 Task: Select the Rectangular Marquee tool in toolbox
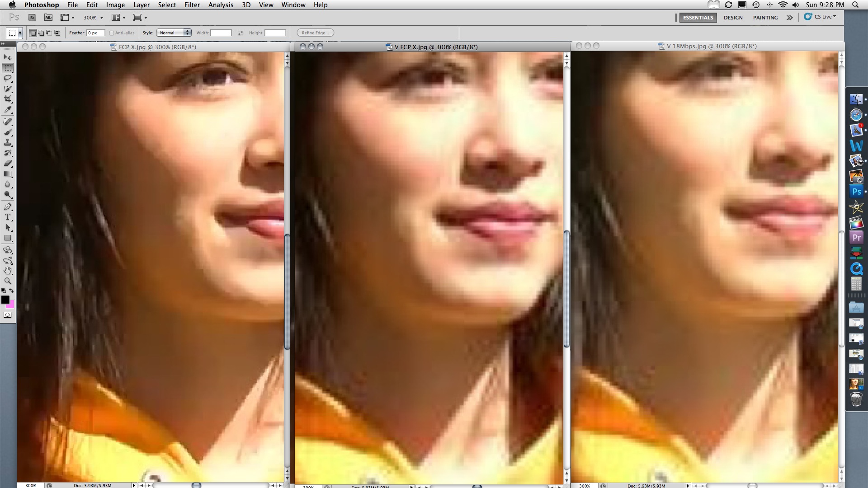pyautogui.click(x=8, y=68)
